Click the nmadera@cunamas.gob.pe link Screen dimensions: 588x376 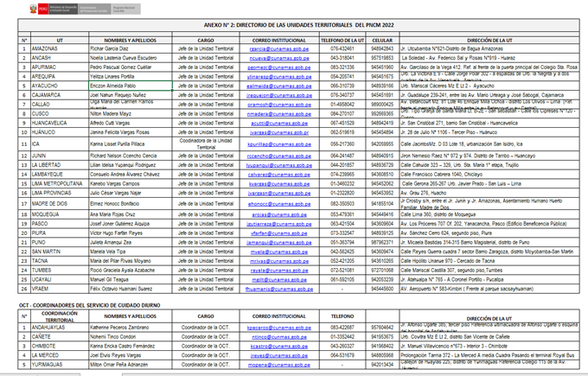(279, 113)
